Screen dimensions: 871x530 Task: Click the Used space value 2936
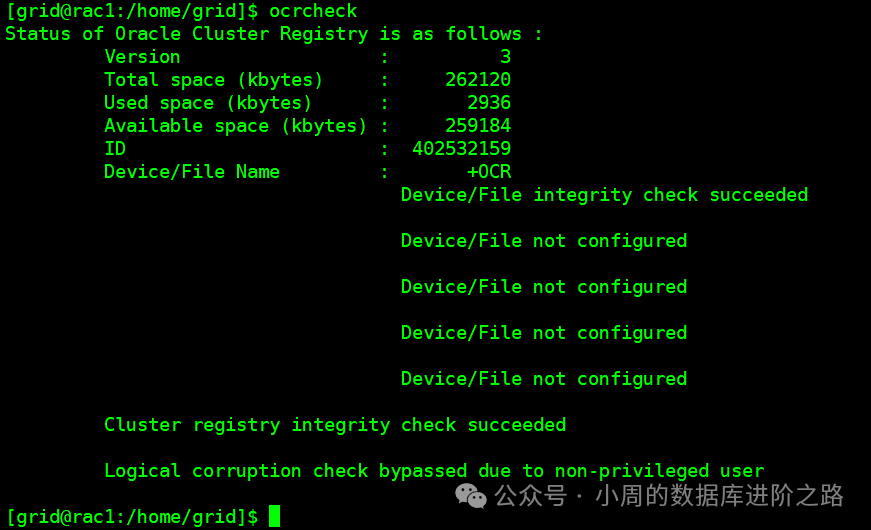click(x=489, y=103)
